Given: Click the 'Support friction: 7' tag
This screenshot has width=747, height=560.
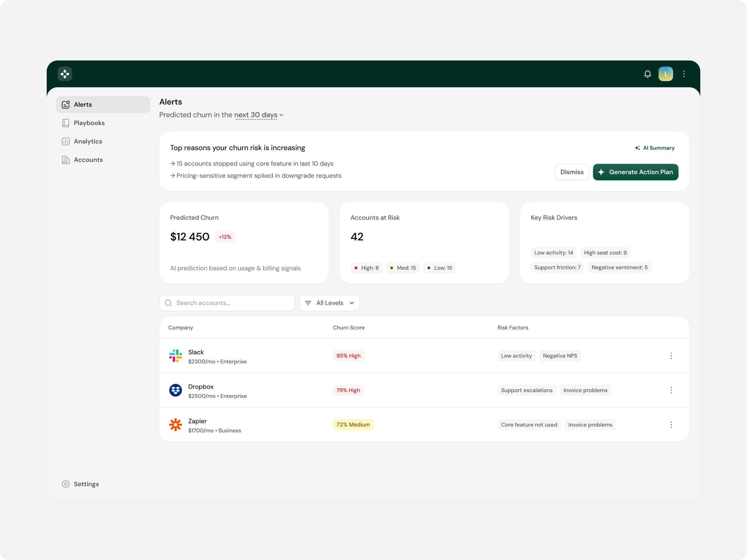Looking at the screenshot, I should (x=558, y=267).
